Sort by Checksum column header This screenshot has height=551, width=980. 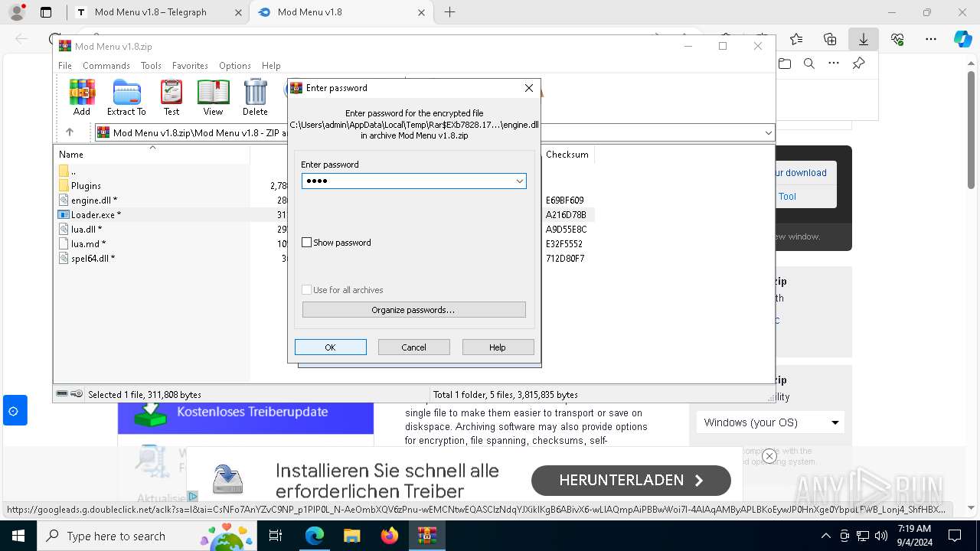tap(567, 155)
